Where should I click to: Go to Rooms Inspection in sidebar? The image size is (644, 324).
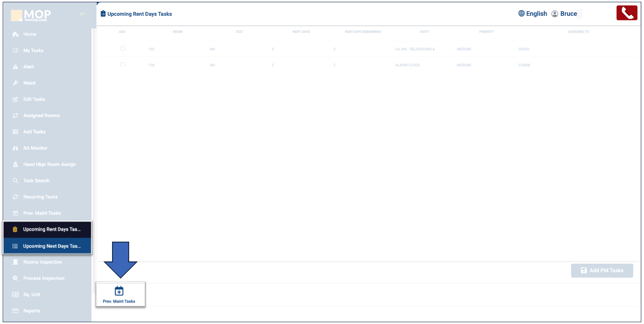click(42, 262)
